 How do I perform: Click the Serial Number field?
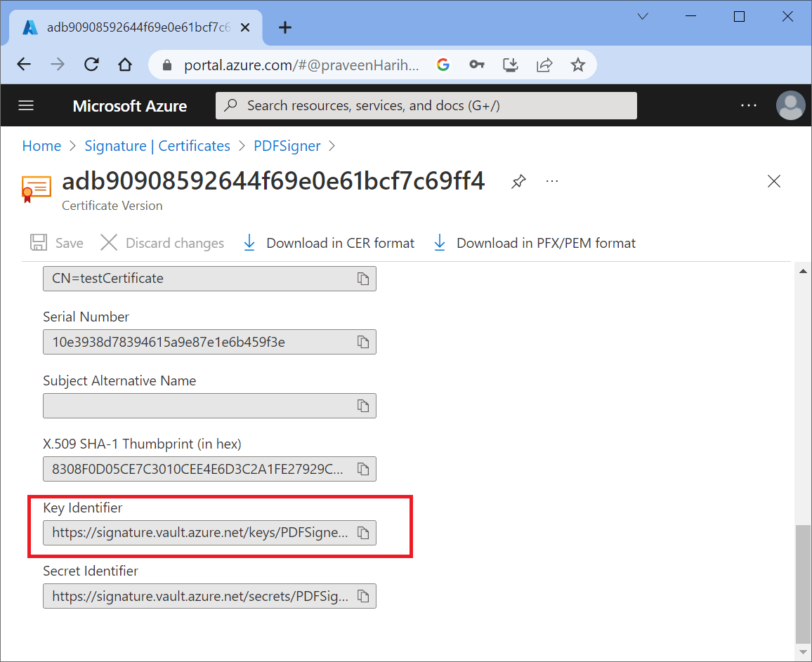pos(209,342)
